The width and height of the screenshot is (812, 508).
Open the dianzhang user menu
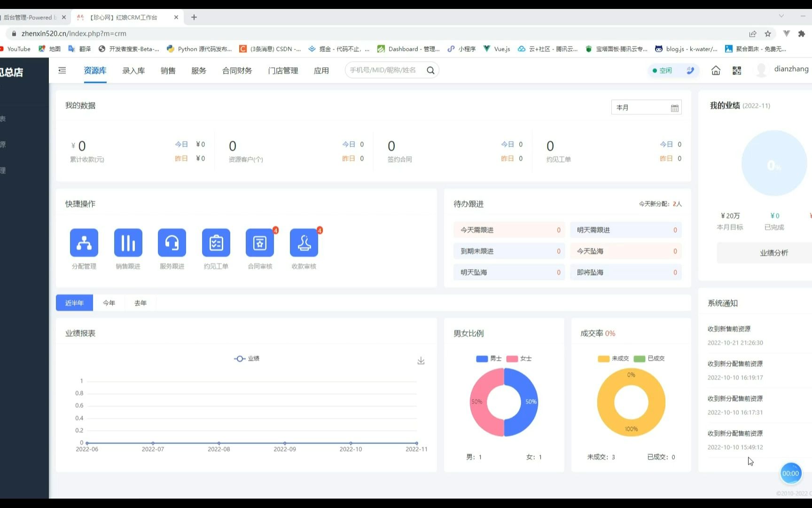coord(791,69)
